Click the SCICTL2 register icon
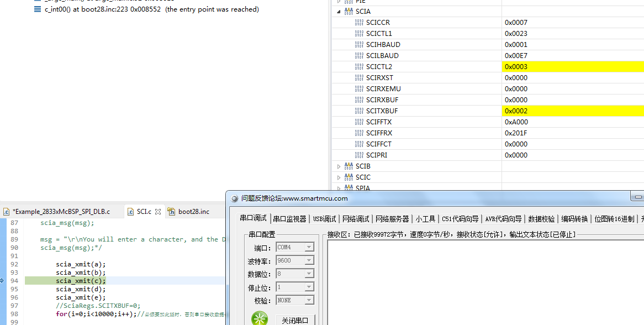Viewport: 644px width, 325px height. [x=359, y=67]
